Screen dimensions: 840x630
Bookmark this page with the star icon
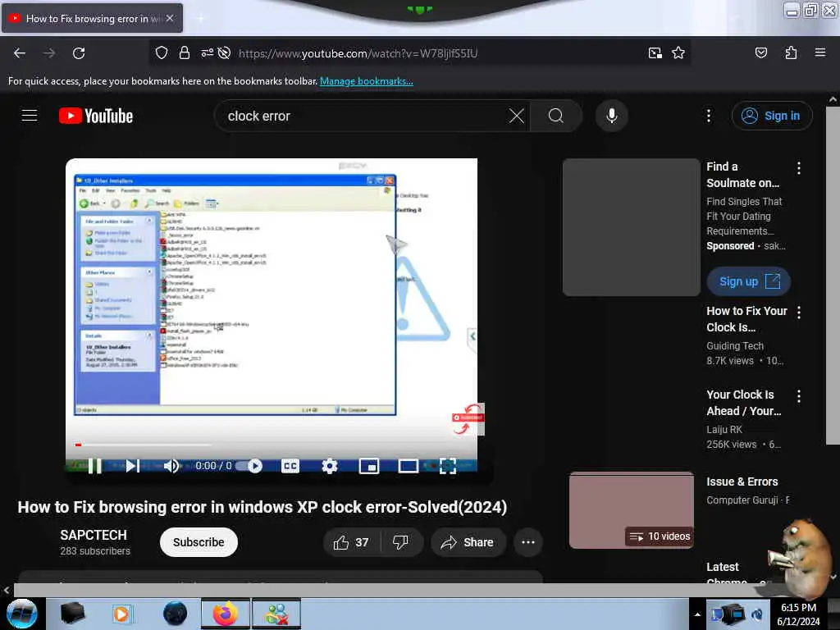click(678, 52)
